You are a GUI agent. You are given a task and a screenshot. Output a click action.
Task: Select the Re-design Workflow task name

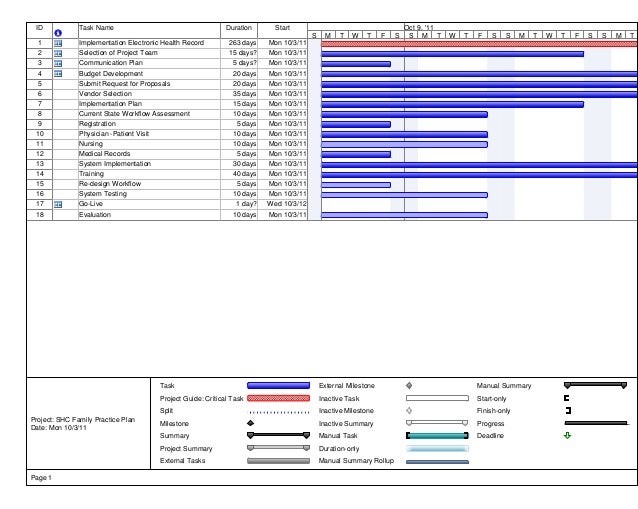pos(110,184)
